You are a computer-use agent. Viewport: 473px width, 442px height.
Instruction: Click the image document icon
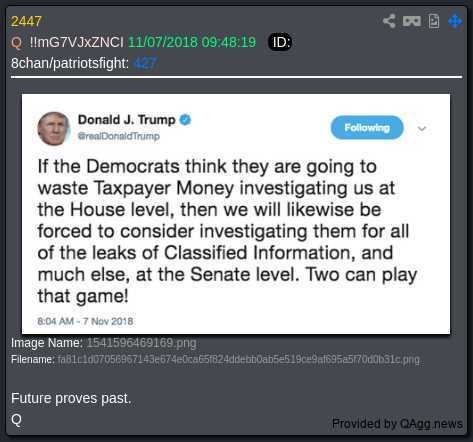click(x=434, y=21)
